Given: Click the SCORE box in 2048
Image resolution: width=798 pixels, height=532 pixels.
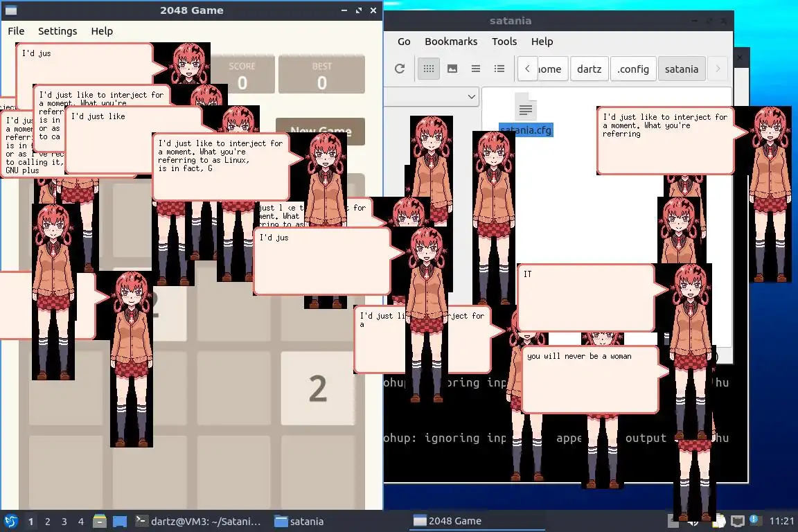Looking at the screenshot, I should click(x=242, y=74).
